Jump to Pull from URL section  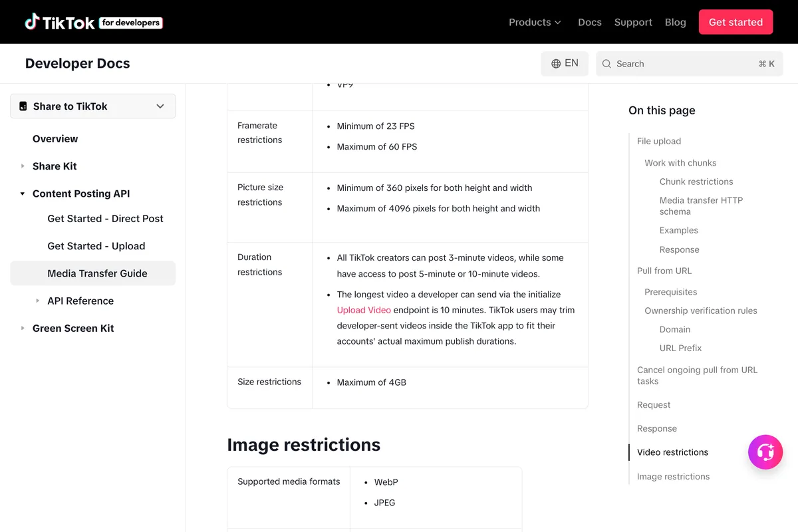click(x=664, y=271)
